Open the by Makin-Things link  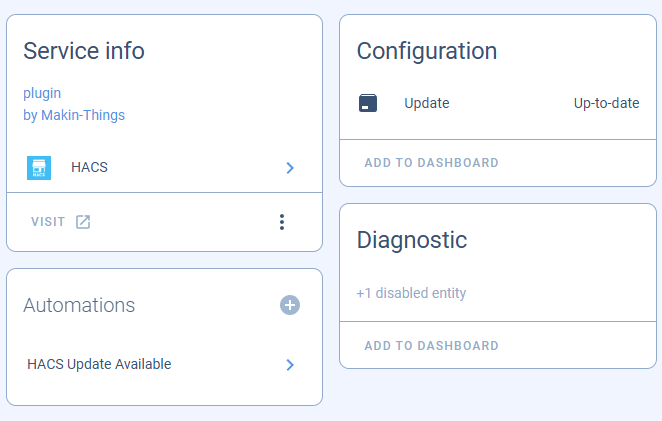tap(74, 115)
